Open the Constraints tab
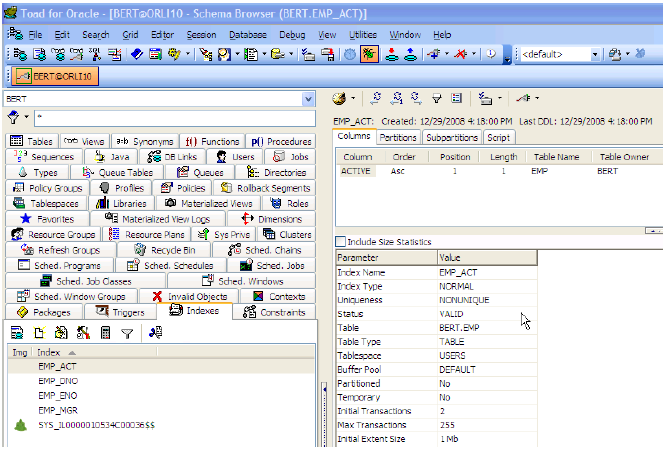 pos(274,312)
